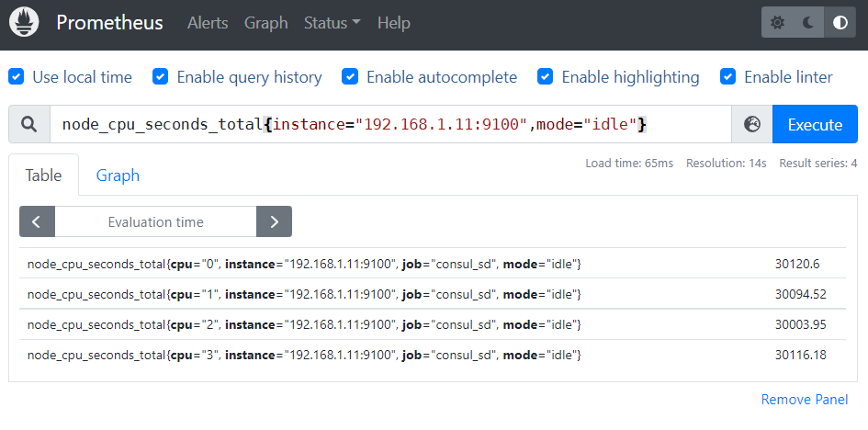868x430 pixels.
Task: Go to next evaluation time arrow
Action: 274,222
